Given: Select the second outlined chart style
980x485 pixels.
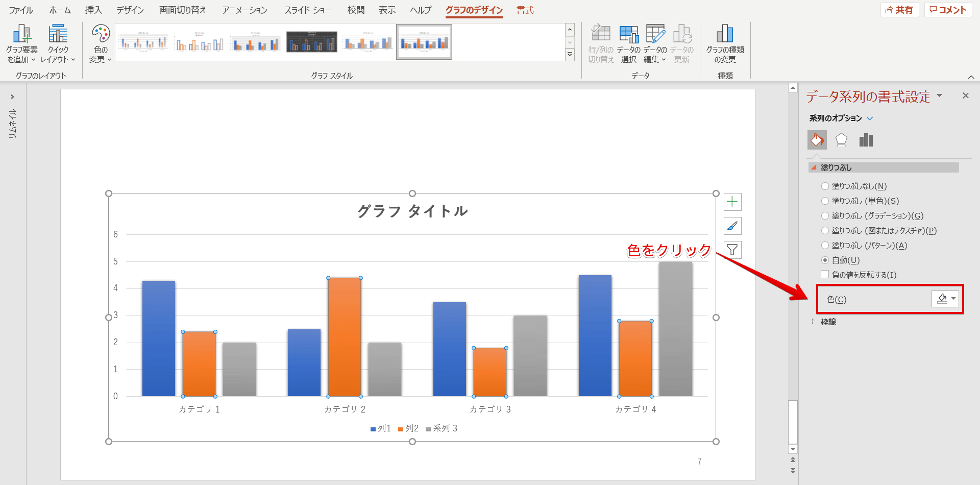Looking at the screenshot, I should tap(200, 42).
